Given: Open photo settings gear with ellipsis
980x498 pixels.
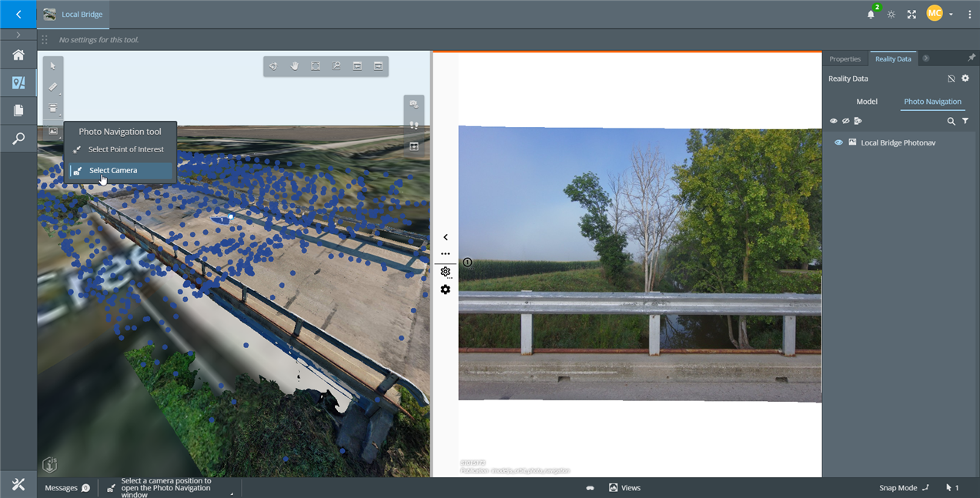Looking at the screenshot, I should (x=446, y=272).
